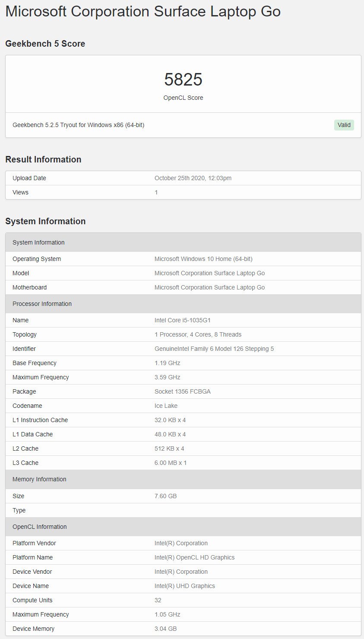Click the Motherboard row value Surface Laptop Go
The height and width of the screenshot is (639, 364).
[210, 287]
